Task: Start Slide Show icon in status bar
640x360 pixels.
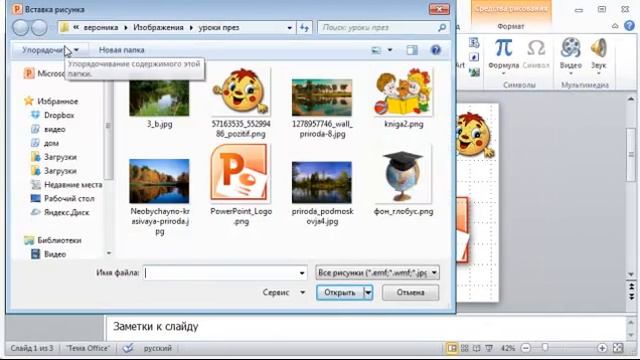Action: [489, 348]
